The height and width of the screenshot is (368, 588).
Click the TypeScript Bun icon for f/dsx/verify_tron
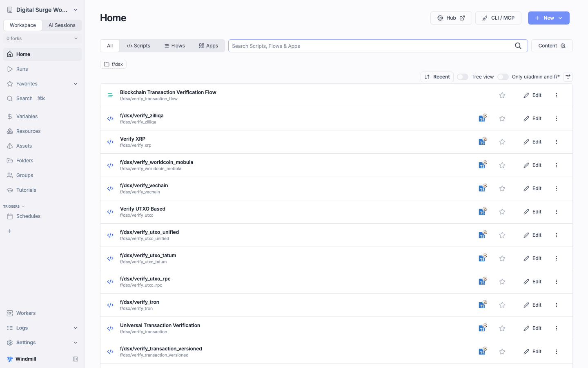(483, 305)
